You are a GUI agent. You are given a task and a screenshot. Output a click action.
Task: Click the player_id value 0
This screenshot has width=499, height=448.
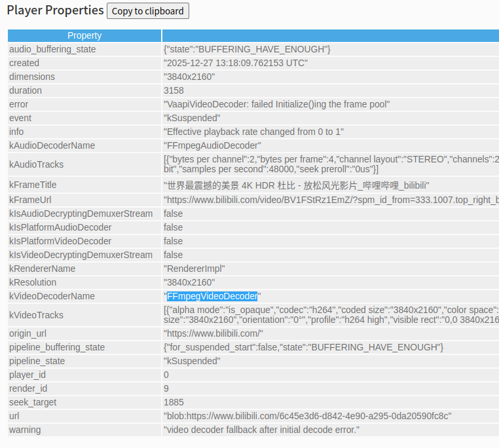click(166, 375)
